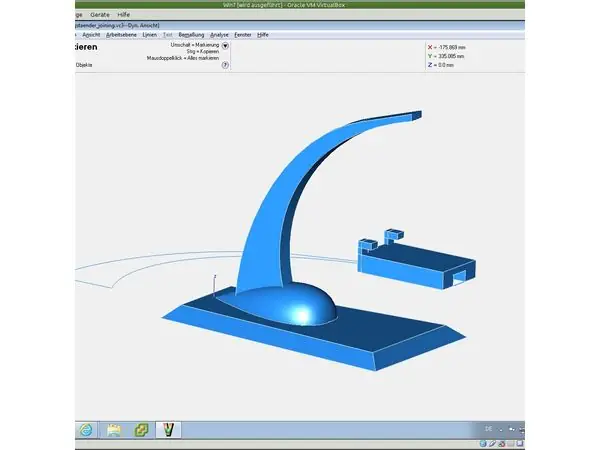Open the VirtualBox Geräte menu

tap(99, 15)
